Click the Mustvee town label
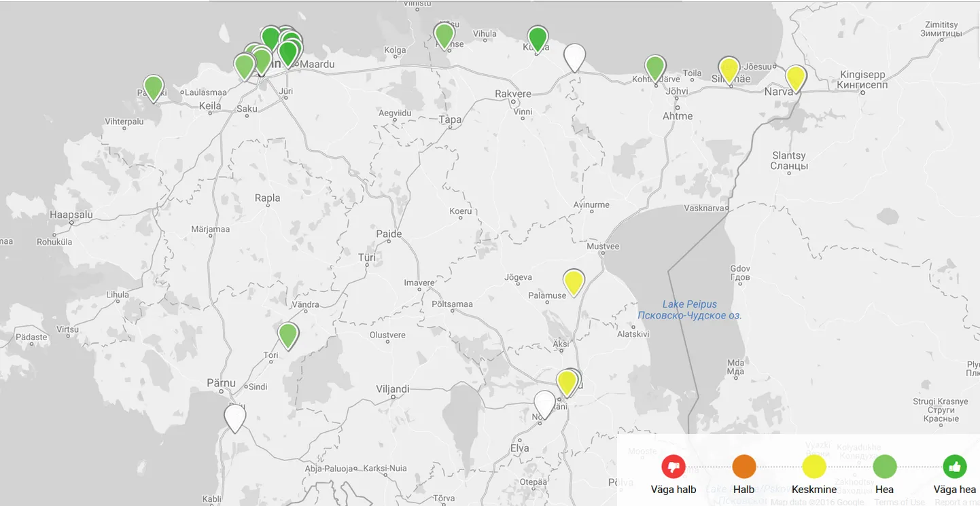This screenshot has width=980, height=506. (x=603, y=246)
